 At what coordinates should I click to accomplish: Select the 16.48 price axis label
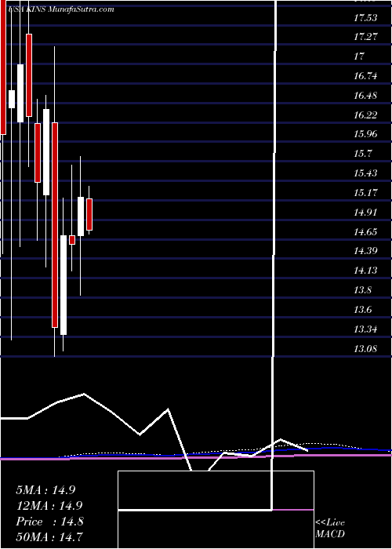coord(365,95)
